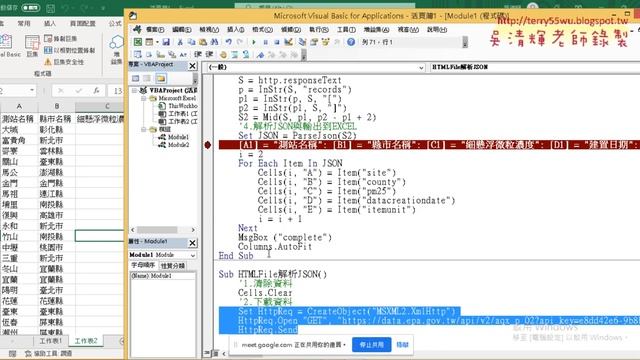Open Project Explorer icon in VBA toolbar
640x360 pixels.
[x=302, y=42]
